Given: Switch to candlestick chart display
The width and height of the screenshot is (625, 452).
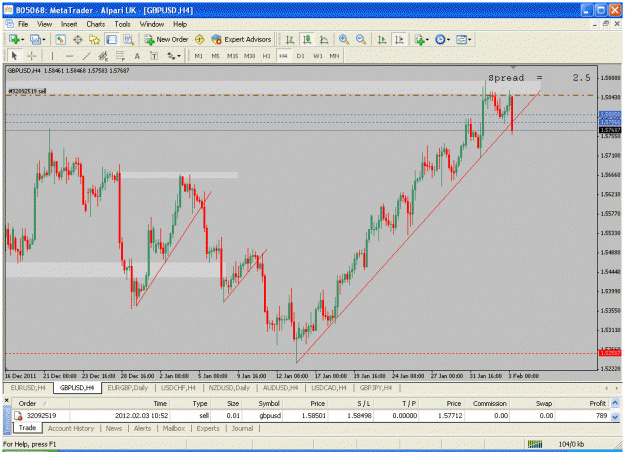Looking at the screenshot, I should tap(307, 39).
